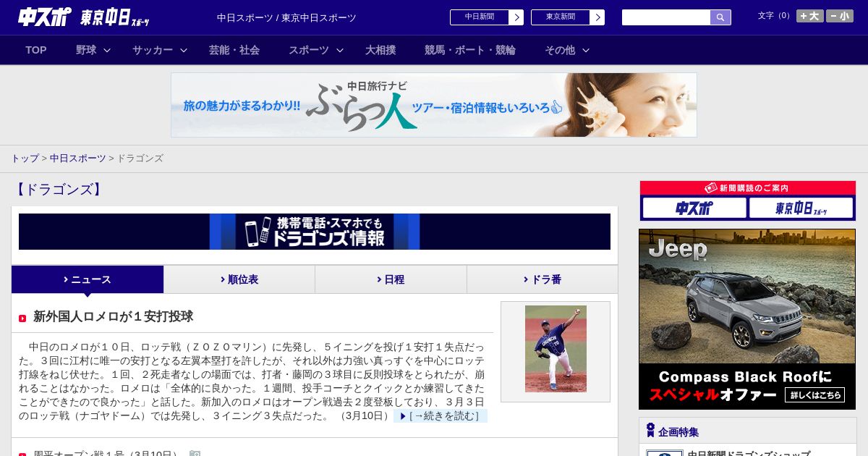Viewport: 868px width, 456px height.
Task: Open headline 新外国人ロメロが１安打投球
Action: (113, 316)
